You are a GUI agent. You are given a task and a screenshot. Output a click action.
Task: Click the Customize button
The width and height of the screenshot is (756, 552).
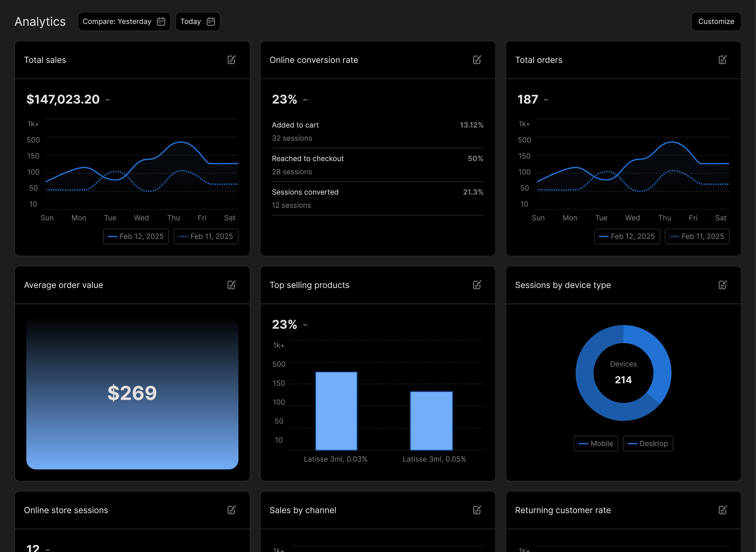[x=716, y=21]
